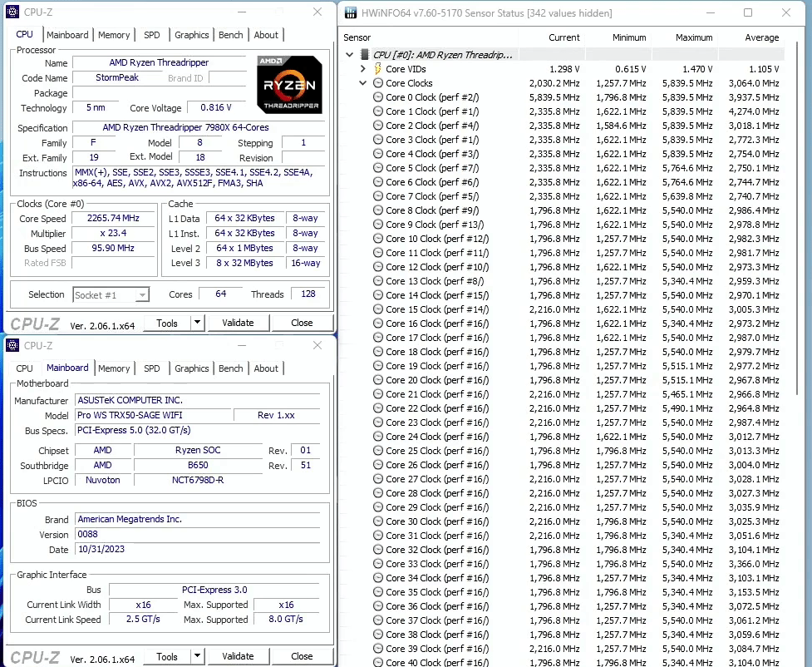Click the clock icon for Core 16 Clock

pos(378,324)
